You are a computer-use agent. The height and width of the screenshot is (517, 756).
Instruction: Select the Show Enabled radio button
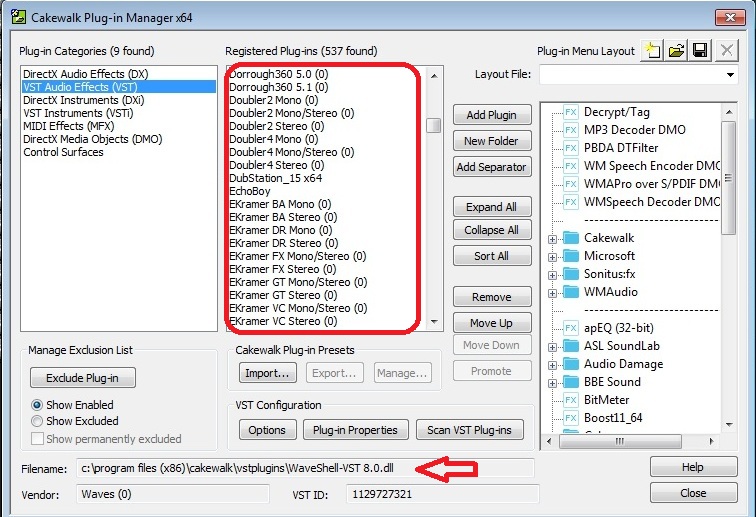tap(38, 405)
